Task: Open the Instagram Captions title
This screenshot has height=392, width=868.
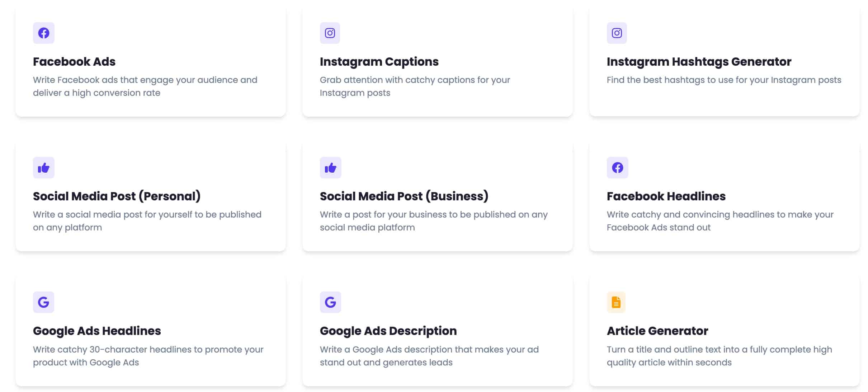Action: click(379, 62)
